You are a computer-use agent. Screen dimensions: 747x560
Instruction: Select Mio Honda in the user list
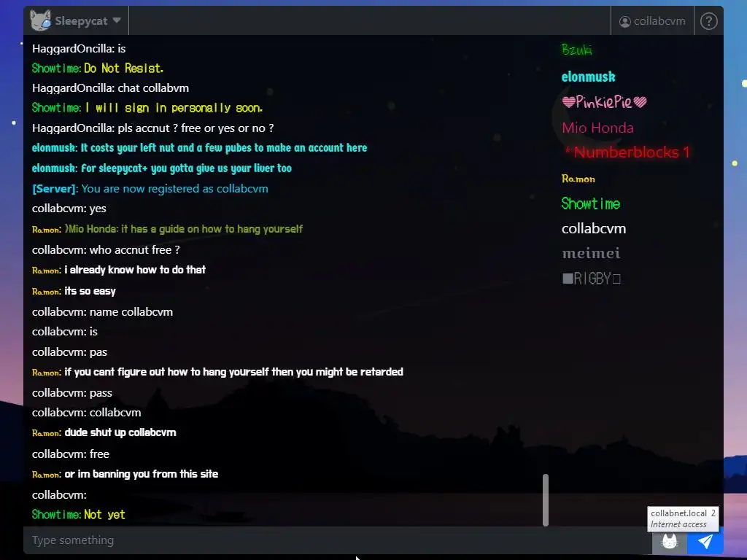tap(597, 128)
